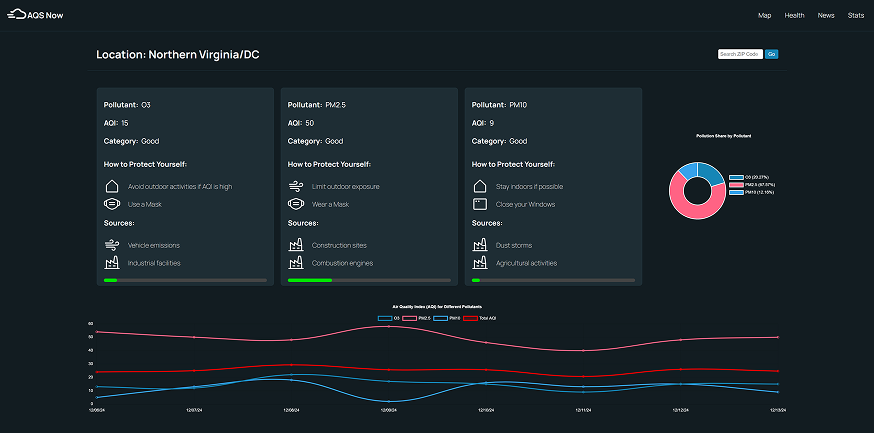Click the factory icon beside Dust storms

479,244
